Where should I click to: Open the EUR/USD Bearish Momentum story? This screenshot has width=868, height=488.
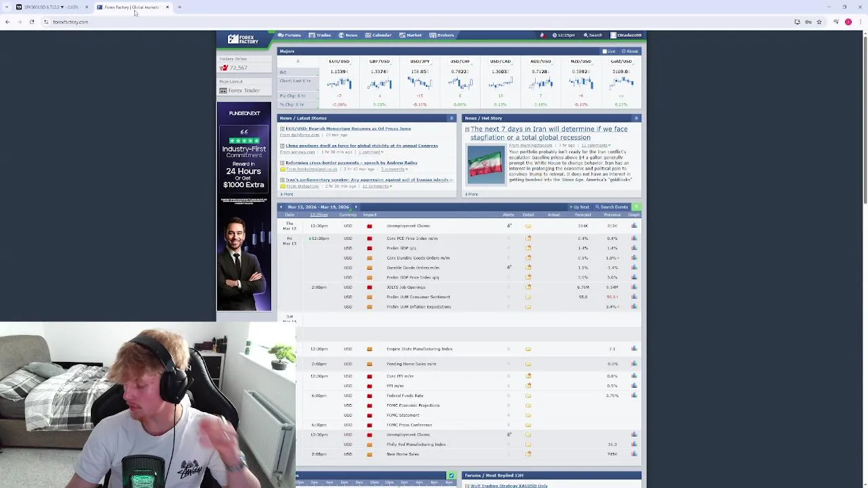click(x=348, y=129)
